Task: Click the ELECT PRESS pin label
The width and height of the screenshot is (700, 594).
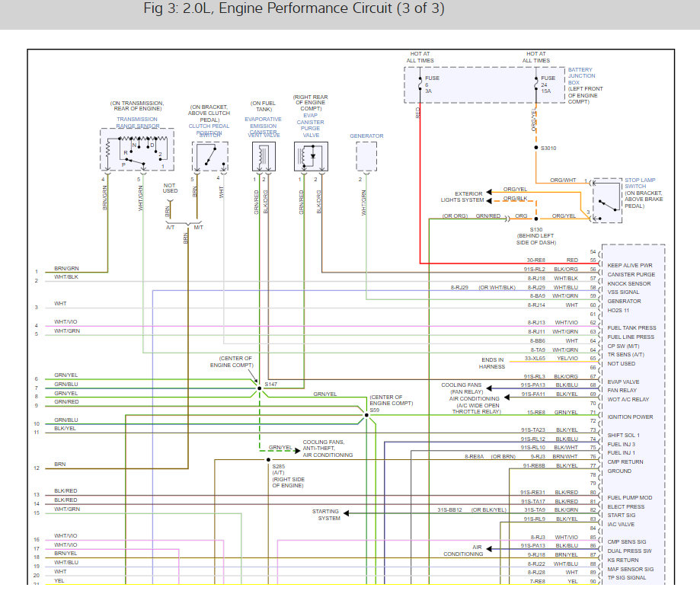Action: [625, 506]
